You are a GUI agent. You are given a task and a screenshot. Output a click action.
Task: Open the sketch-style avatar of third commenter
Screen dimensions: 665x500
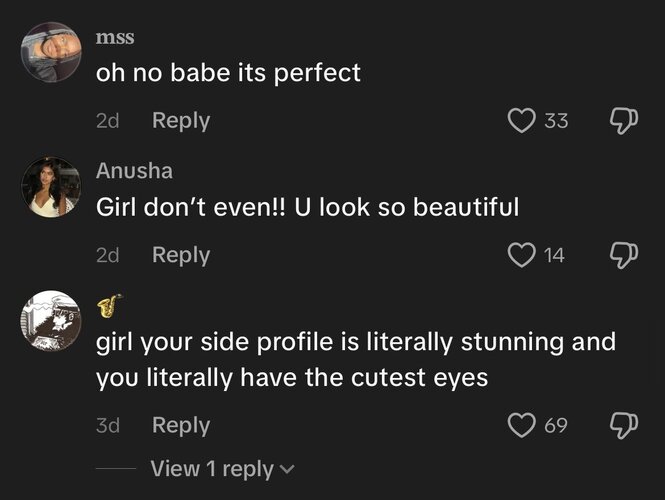tap(51, 321)
